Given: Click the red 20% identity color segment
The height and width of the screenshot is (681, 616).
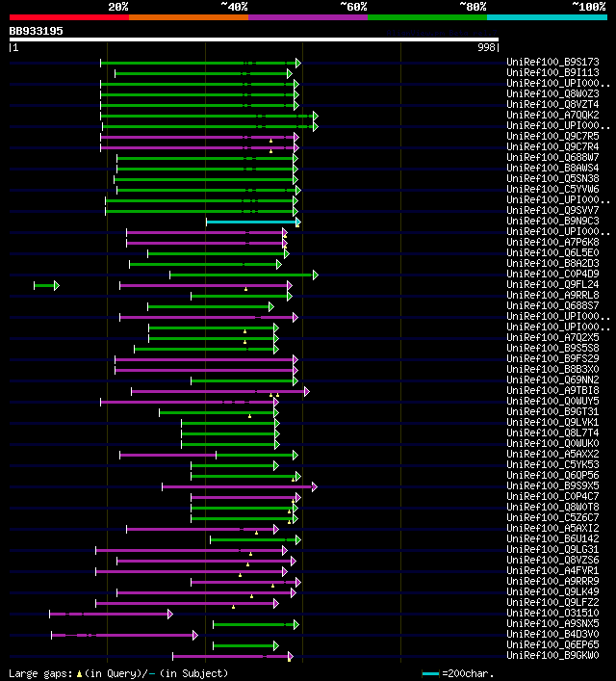Looking at the screenshot, I should pyautogui.click(x=69, y=17).
